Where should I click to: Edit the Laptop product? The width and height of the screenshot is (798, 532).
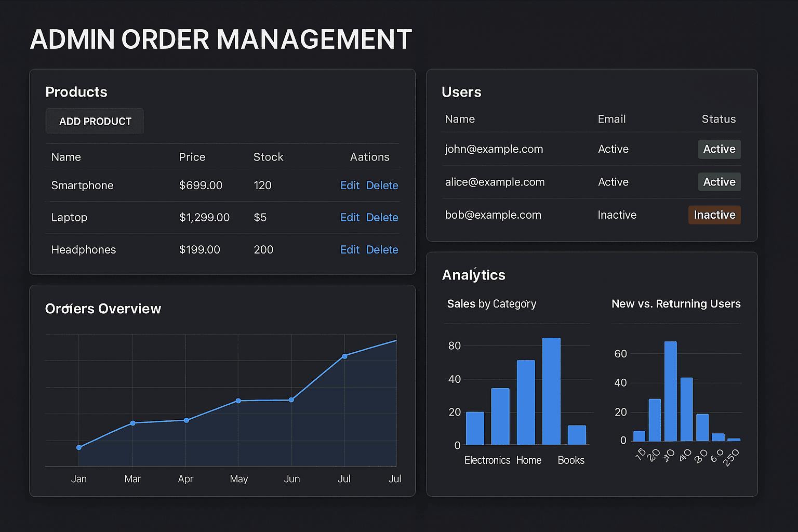click(x=350, y=217)
